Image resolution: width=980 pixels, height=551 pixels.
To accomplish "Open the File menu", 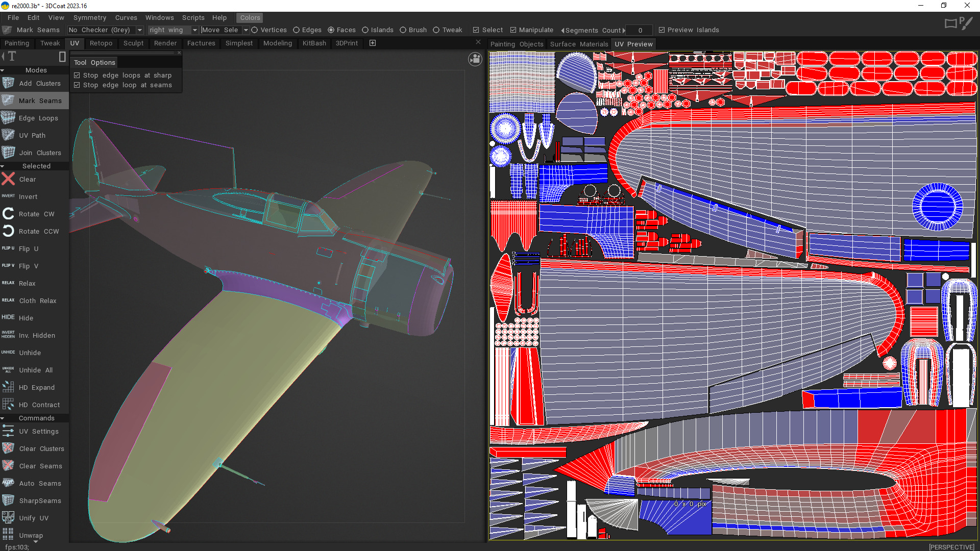I will [13, 17].
